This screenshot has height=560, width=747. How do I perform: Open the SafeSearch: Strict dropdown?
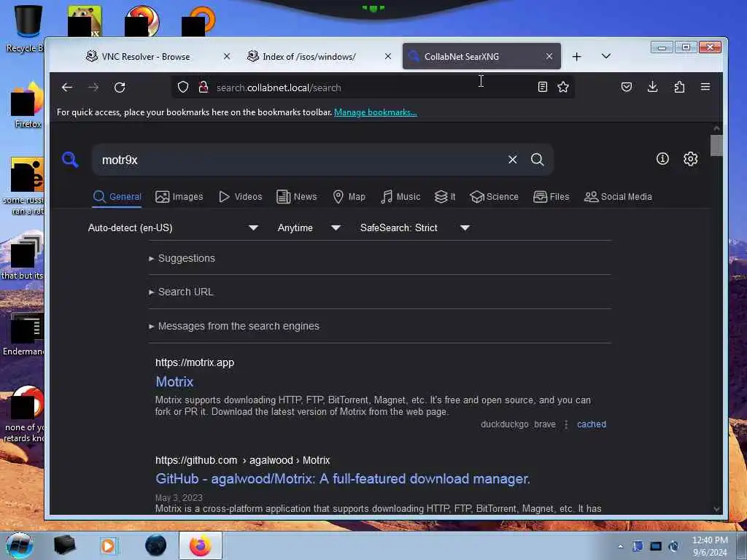click(x=415, y=227)
